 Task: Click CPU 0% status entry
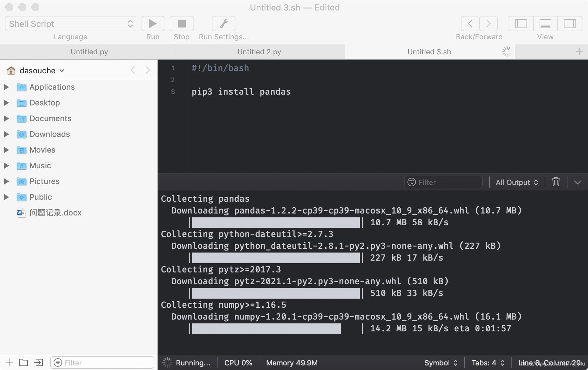coord(238,363)
